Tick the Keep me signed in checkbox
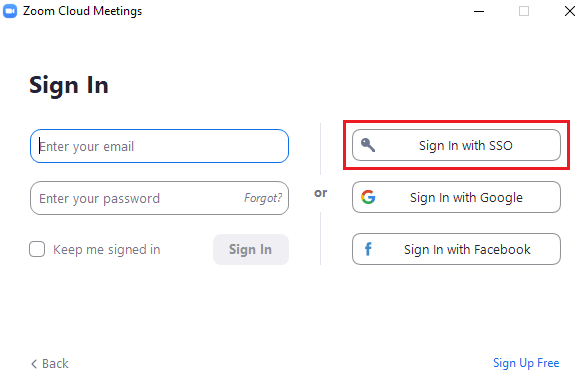The image size is (588, 389). point(37,249)
